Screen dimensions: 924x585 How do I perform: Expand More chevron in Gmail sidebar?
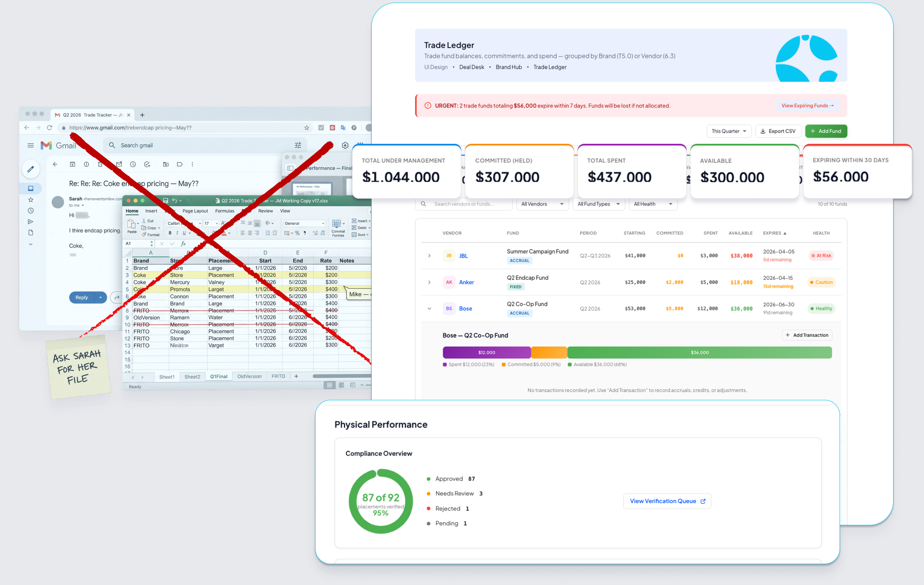click(30, 244)
